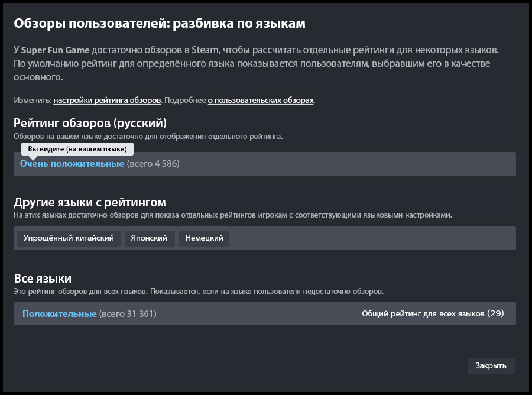Click the Японский language button

(149, 238)
